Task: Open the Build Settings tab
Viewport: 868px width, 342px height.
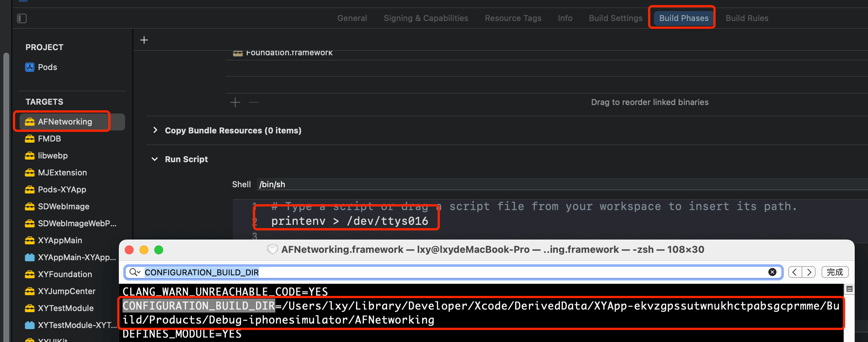Action: coord(615,18)
